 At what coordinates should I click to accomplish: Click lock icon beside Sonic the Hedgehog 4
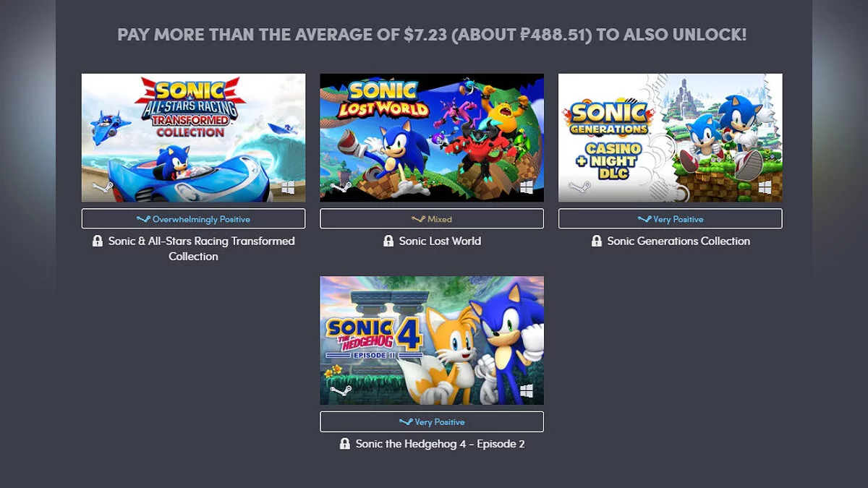(345, 444)
